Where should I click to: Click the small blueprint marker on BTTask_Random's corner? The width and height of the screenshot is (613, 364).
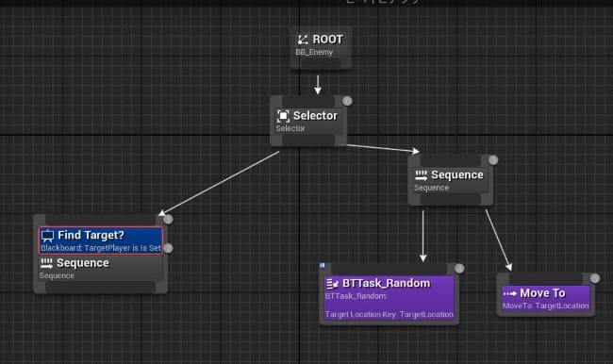pyautogui.click(x=323, y=266)
